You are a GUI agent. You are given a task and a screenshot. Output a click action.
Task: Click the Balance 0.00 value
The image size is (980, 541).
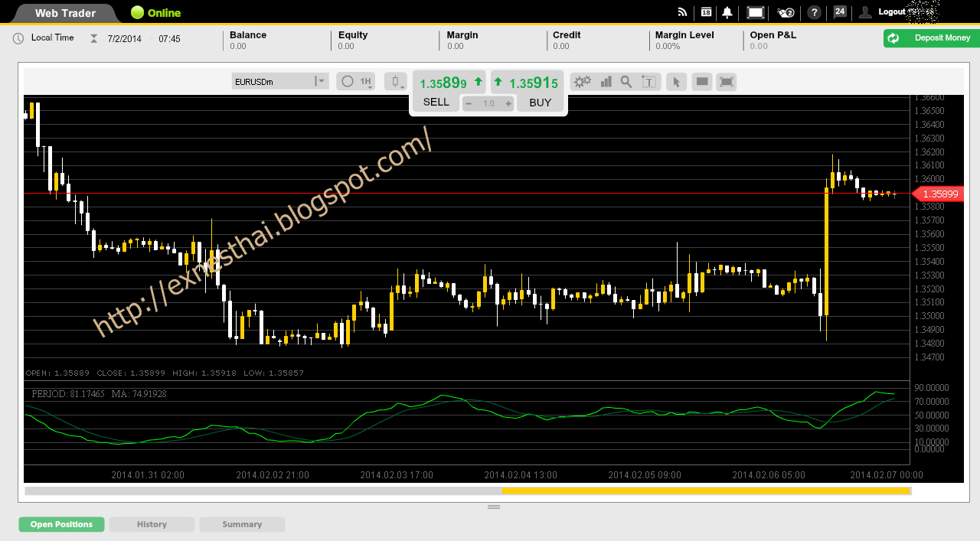[x=238, y=46]
